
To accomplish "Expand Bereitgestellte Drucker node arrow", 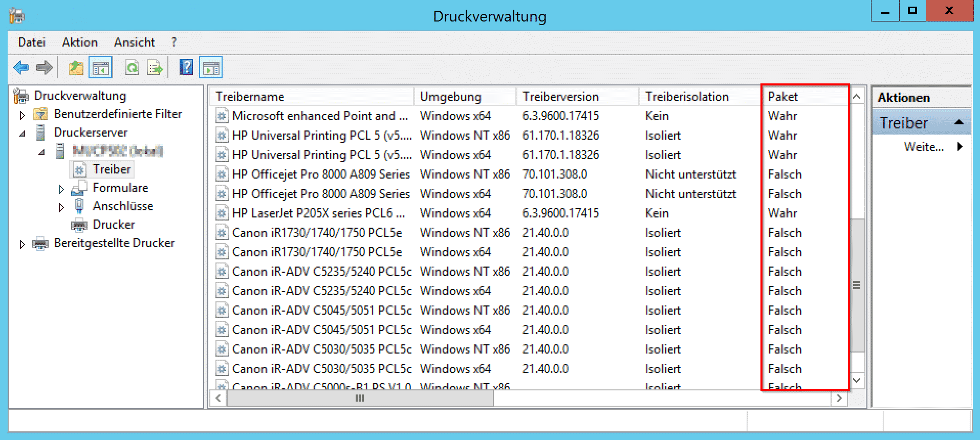I will pos(22,244).
